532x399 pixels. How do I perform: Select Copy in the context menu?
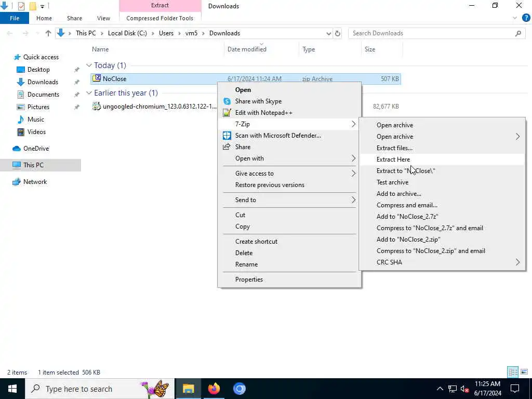pyautogui.click(x=289, y=227)
